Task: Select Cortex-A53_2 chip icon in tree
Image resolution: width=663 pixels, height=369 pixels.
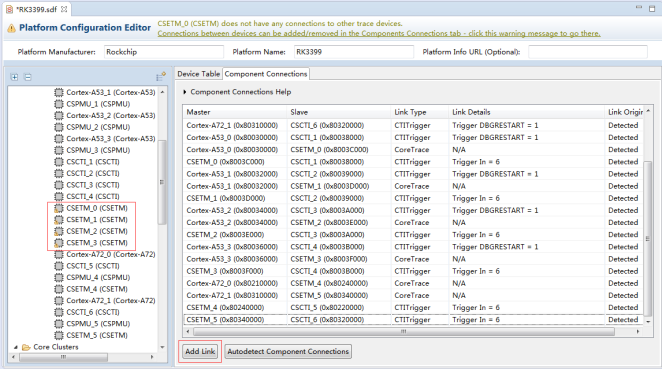Action: 59,115
